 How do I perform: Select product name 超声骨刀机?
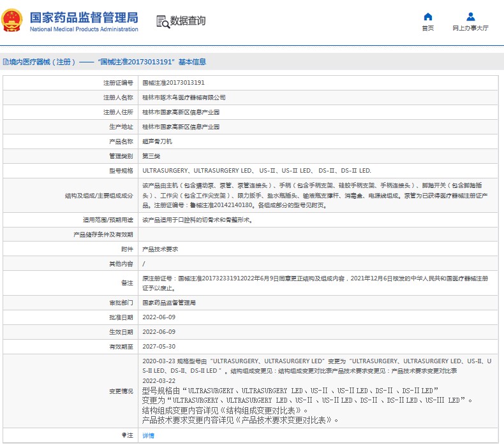(x=157, y=141)
